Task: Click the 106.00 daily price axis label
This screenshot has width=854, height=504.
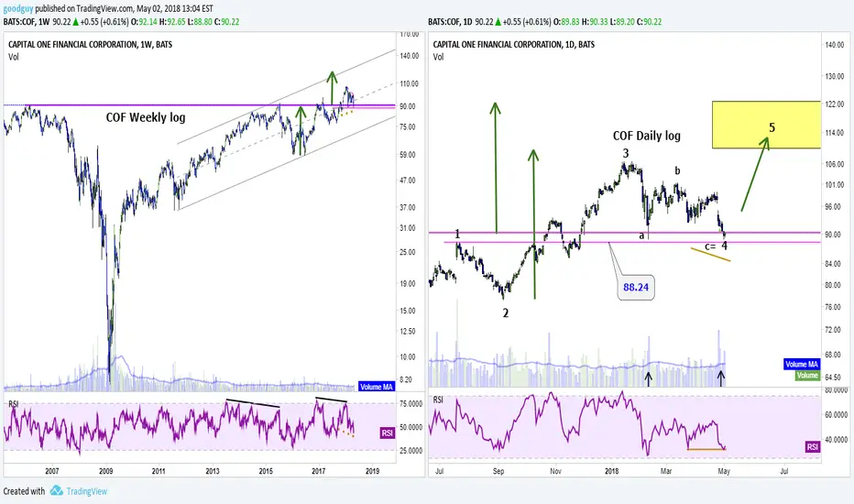Action: tap(835, 164)
